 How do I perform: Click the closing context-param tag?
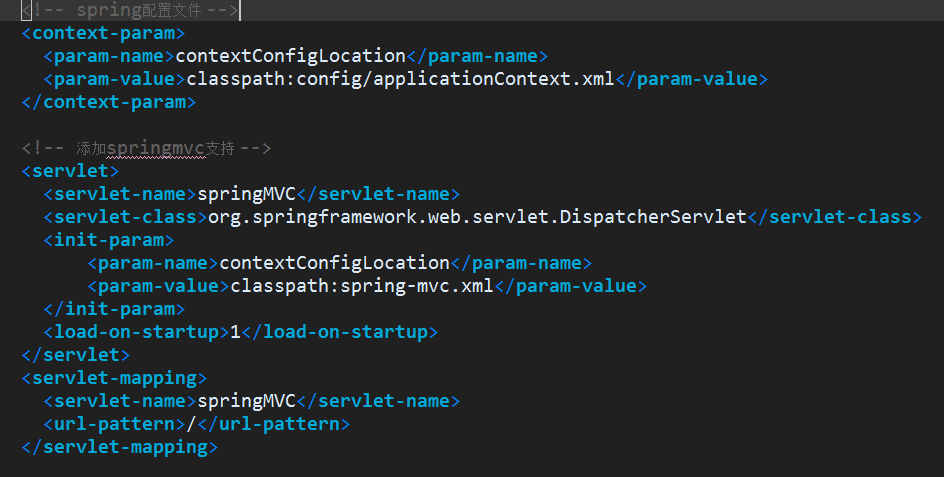[x=108, y=102]
